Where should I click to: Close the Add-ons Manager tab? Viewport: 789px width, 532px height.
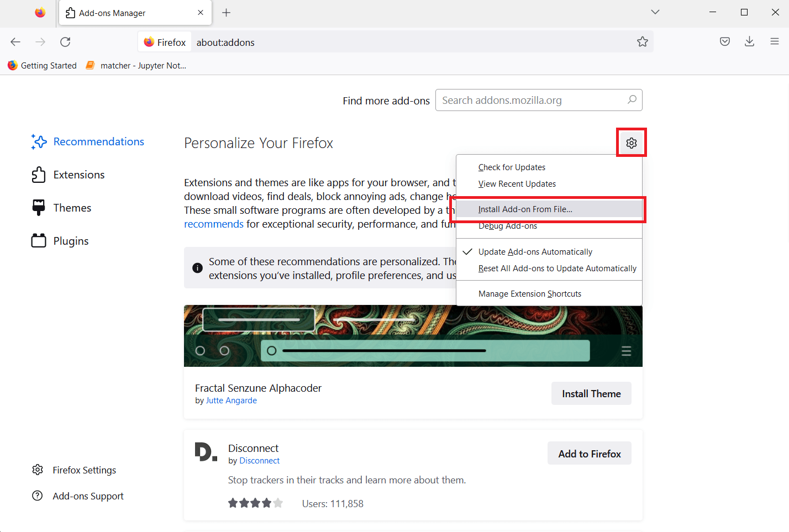click(x=201, y=13)
